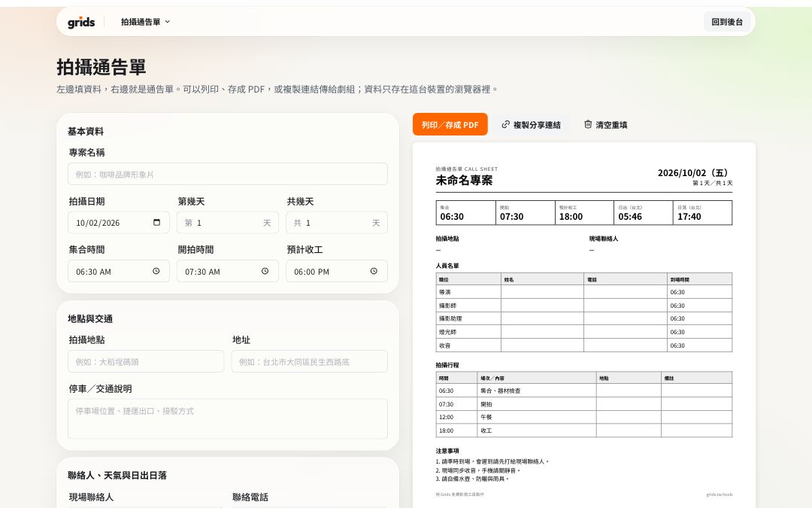This screenshot has width=812, height=508.
Task: Click the 基本資料 section heading
Action: 86,131
